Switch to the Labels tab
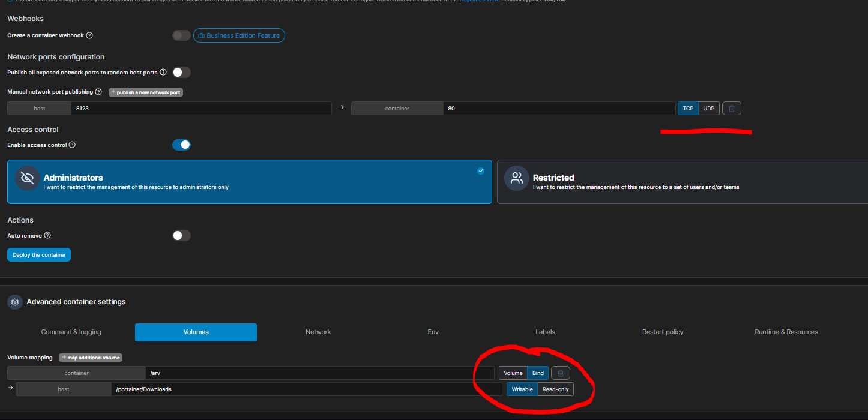The height and width of the screenshot is (420, 868). [x=545, y=332]
